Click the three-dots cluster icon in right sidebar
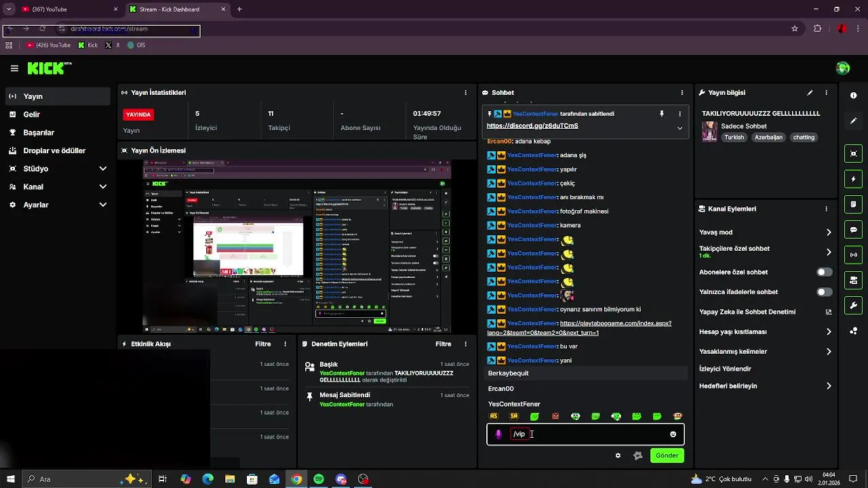Viewport: 868px width, 488px height. [854, 331]
